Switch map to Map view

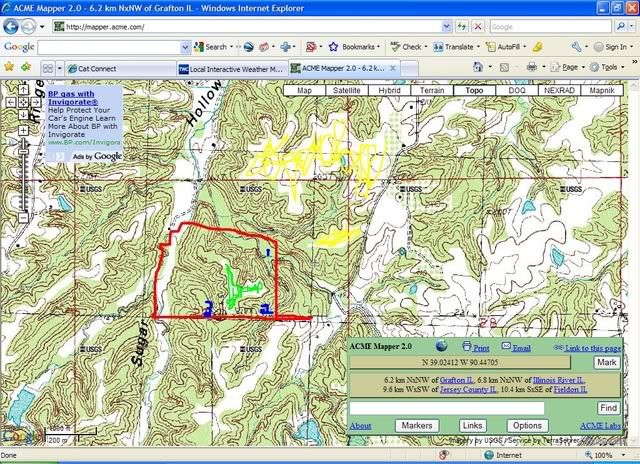click(x=304, y=90)
